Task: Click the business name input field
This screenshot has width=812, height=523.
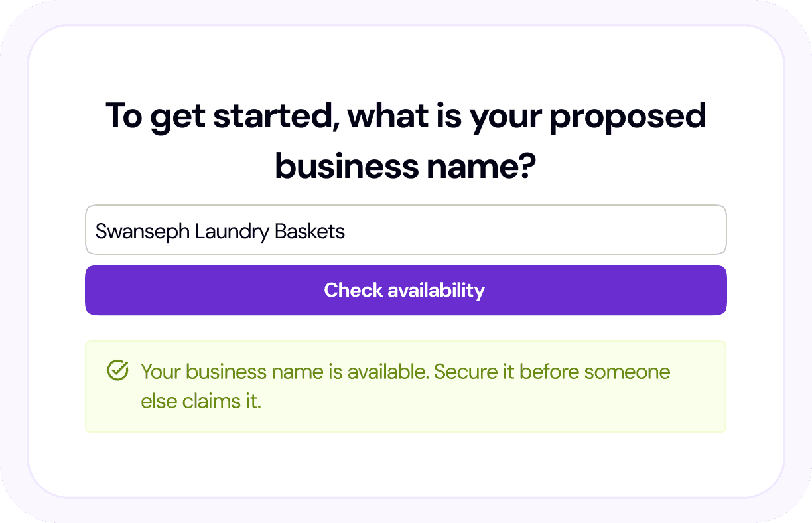Action: point(405,230)
